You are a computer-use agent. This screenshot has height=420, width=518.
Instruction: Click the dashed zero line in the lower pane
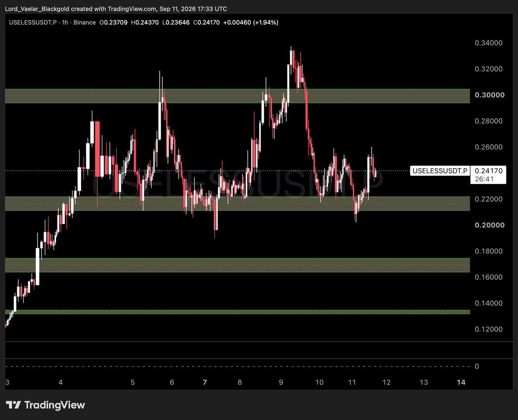[x=237, y=366]
